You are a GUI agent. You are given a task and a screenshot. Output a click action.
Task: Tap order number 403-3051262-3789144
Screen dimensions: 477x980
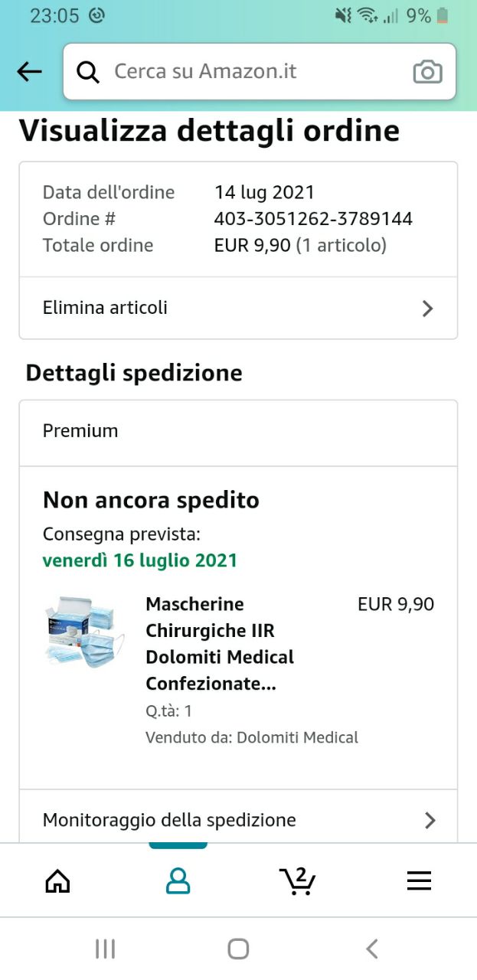(x=313, y=219)
